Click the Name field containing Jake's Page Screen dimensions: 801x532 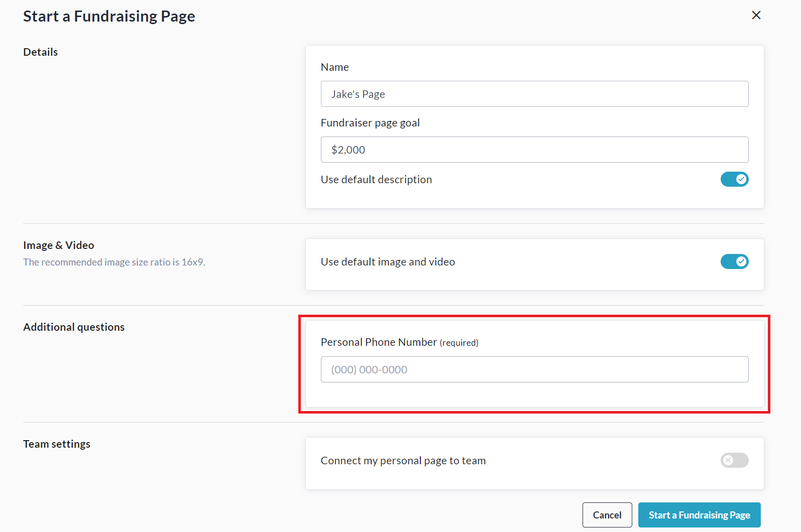point(534,94)
